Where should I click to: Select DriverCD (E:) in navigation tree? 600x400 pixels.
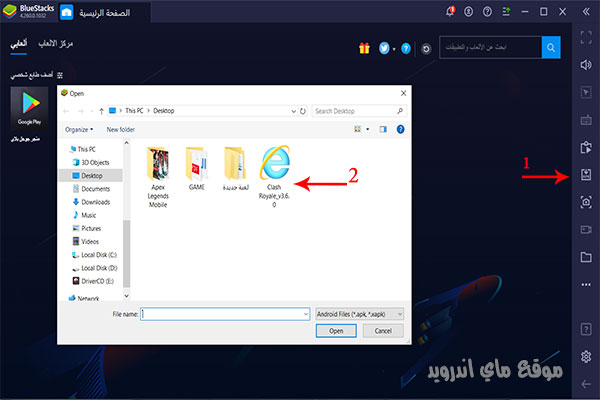(93, 281)
